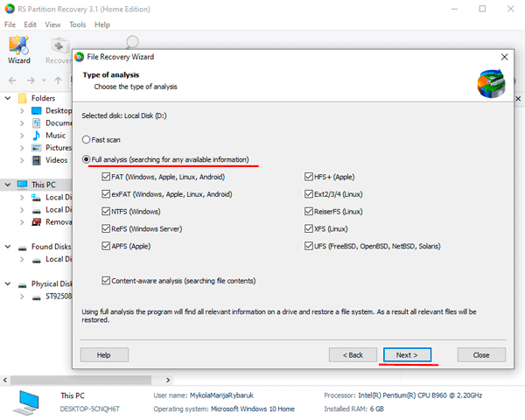Navigate up one level arrow
525x420 pixels.
pos(58,80)
